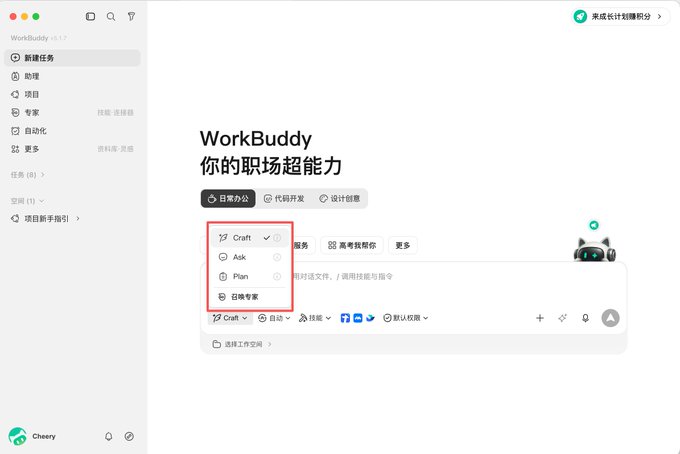Viewport: 680px width, 454px height.
Task: Open the notifications bell icon
Action: pyautogui.click(x=108, y=436)
